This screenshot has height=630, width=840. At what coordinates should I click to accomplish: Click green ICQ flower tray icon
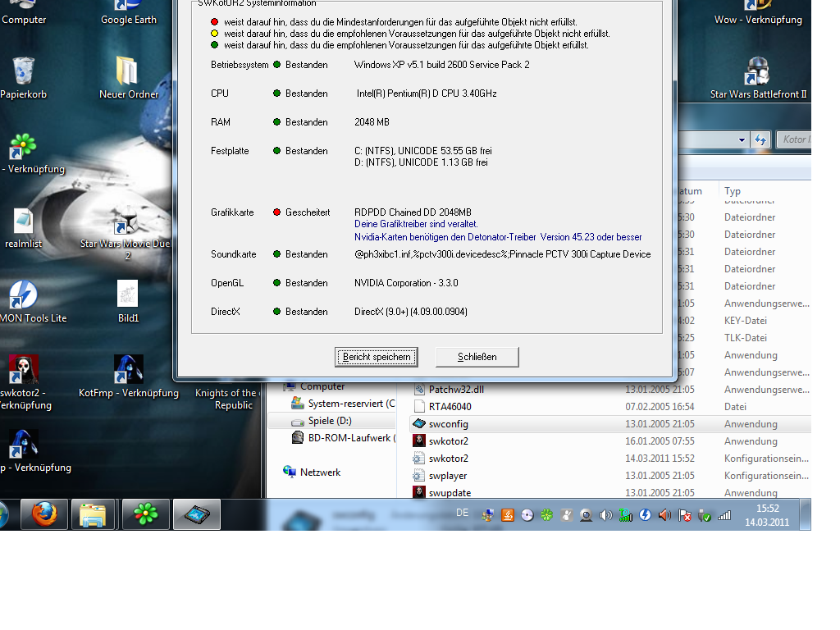click(x=546, y=515)
